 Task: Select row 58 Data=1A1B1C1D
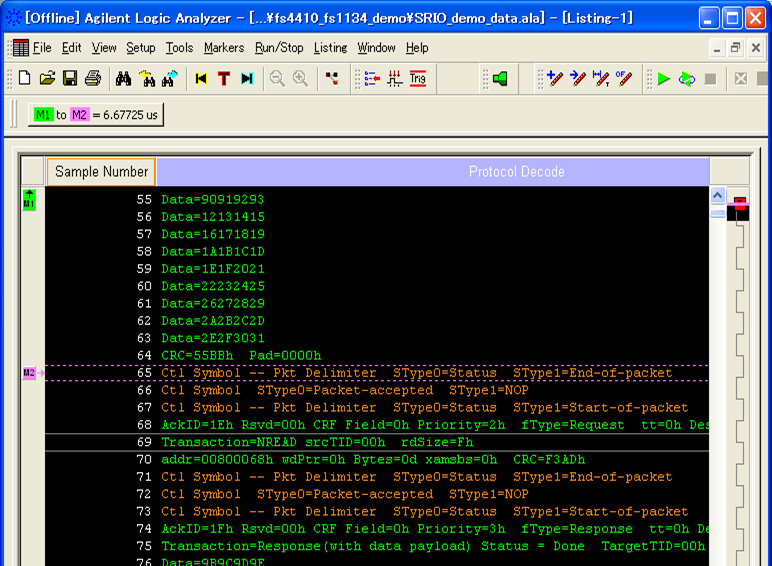pos(377,252)
